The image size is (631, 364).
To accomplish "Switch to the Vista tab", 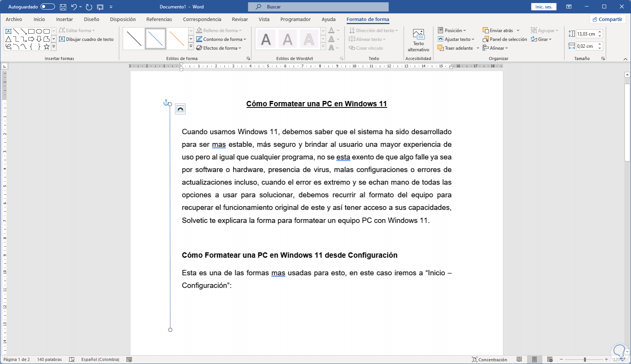I will 264,19.
